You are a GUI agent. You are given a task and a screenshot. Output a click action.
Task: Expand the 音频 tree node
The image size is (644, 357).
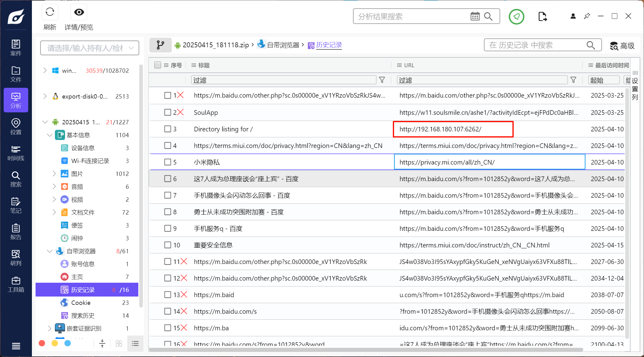54,187
